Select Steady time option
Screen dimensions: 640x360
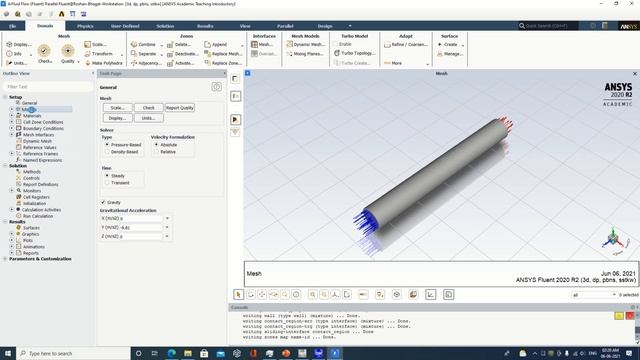(107, 176)
